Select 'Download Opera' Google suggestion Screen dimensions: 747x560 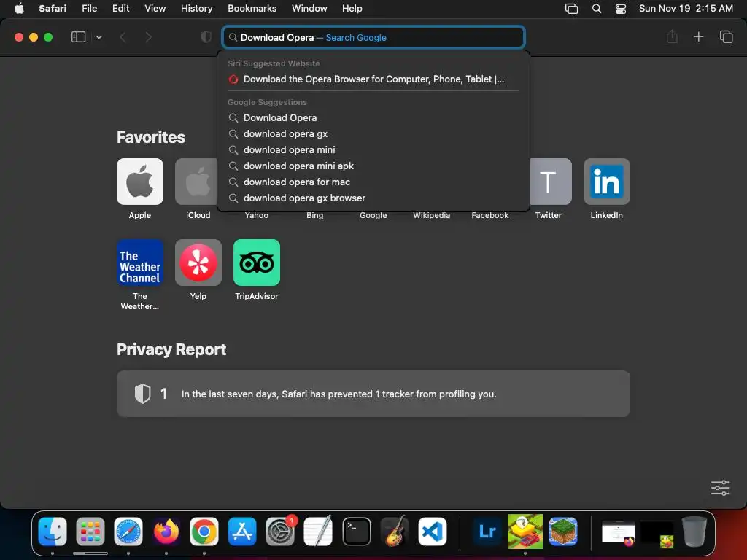[x=373, y=117]
